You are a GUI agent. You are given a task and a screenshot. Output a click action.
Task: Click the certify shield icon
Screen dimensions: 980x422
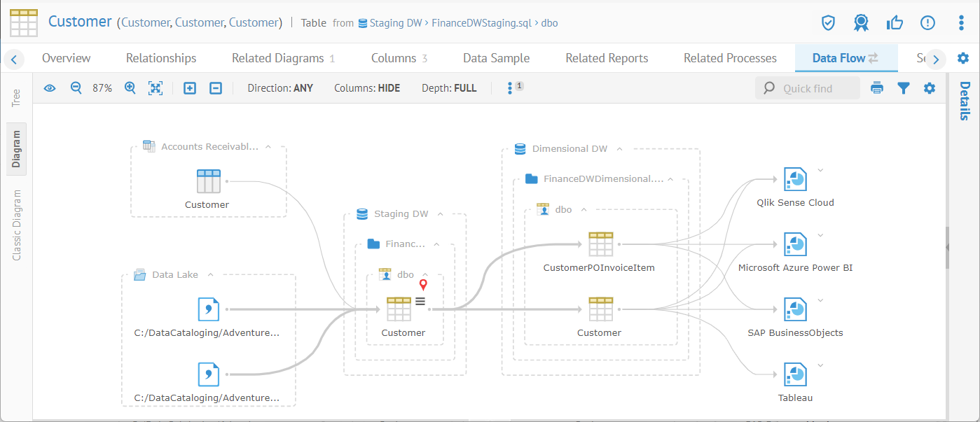[x=828, y=23]
